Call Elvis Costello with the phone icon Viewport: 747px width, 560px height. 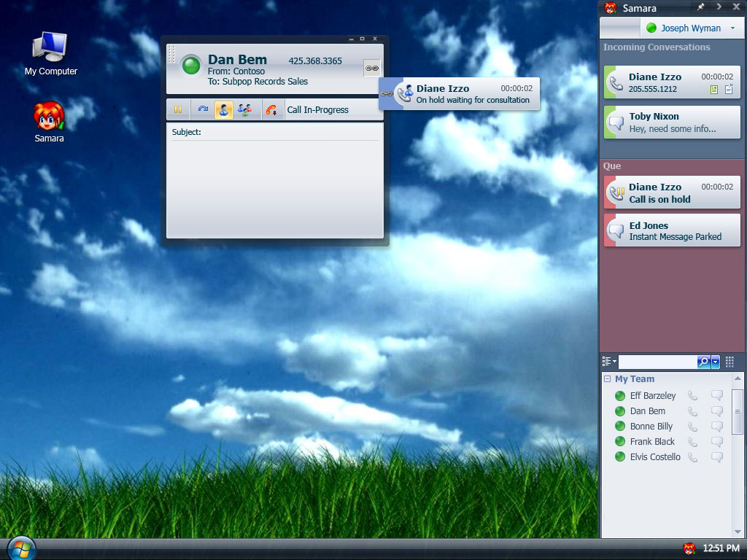[693, 456]
